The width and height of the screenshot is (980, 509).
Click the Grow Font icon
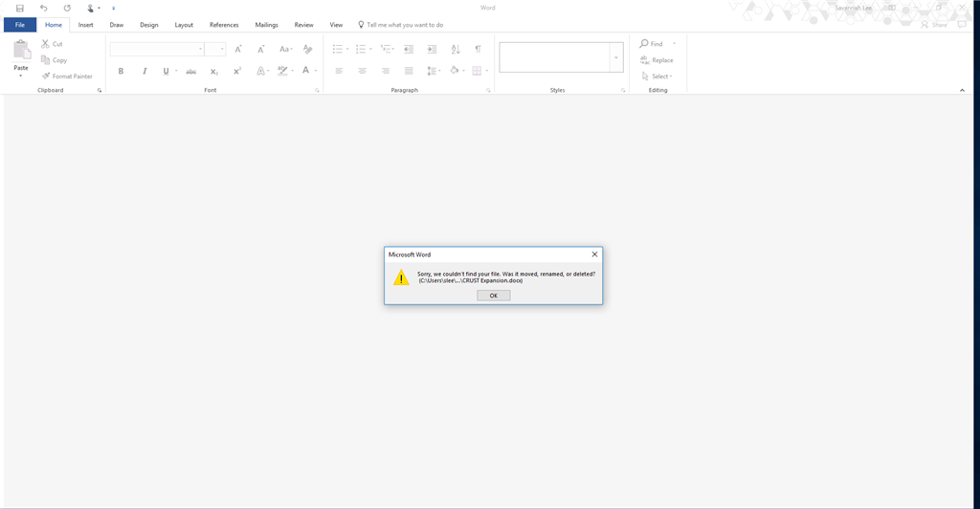[x=238, y=50]
